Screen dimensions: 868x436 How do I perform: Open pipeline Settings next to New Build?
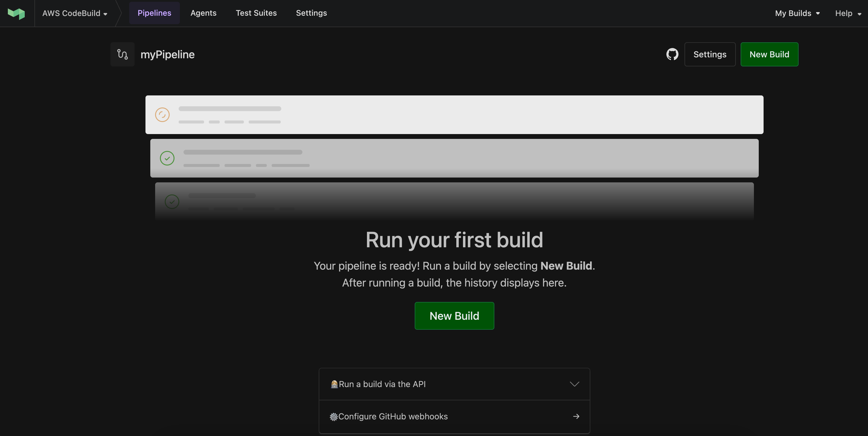710,54
